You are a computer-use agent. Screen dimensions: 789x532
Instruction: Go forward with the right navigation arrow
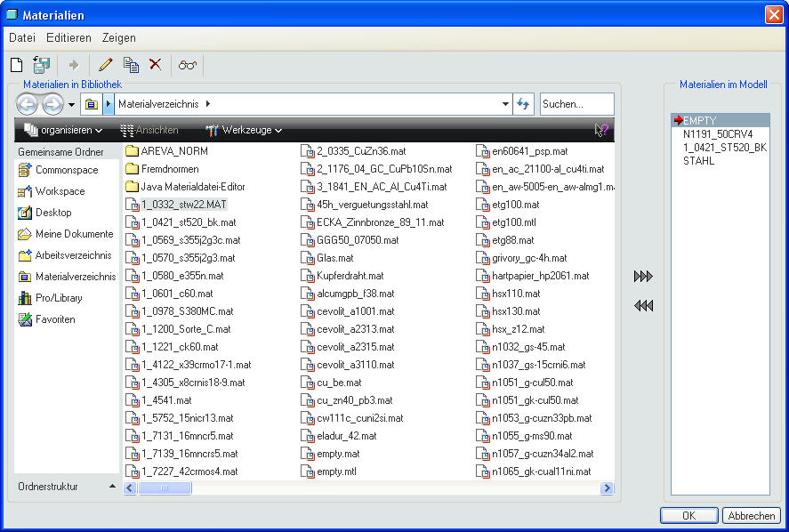(52, 104)
